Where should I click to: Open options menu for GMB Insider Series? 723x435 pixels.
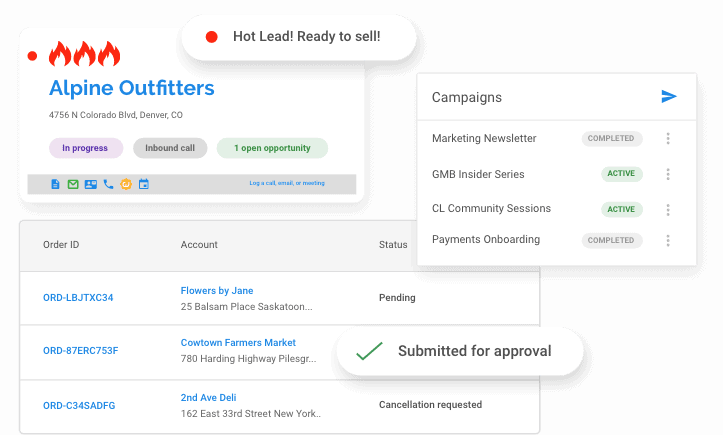[668, 174]
